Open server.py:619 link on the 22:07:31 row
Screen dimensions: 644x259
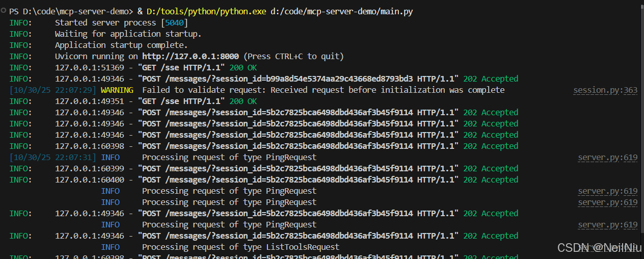(608, 158)
